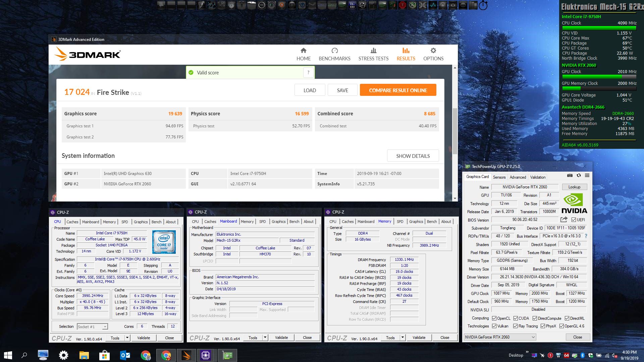Screen dimensions: 644x362
Task: Toggle the DirectML checkbox in GPU-Z
Action: [x=567, y=318]
